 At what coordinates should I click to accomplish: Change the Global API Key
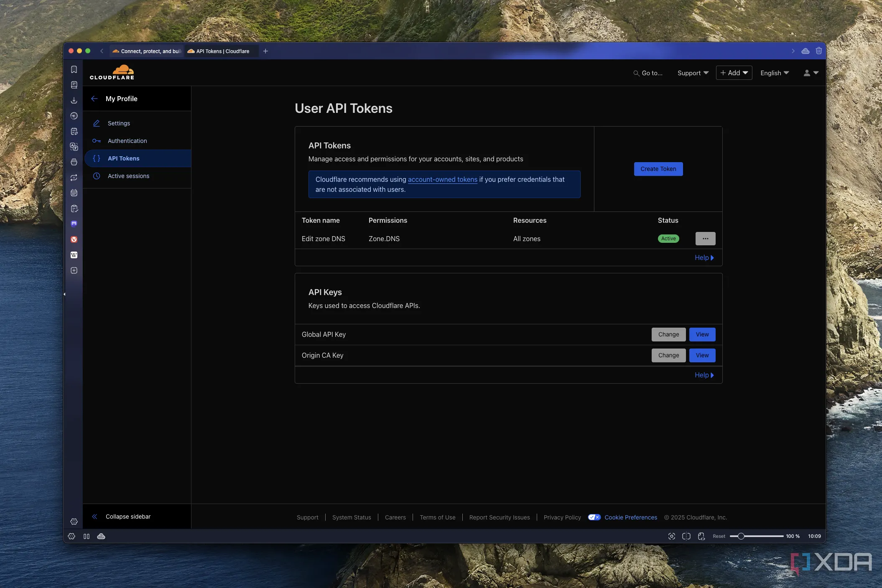click(x=669, y=334)
